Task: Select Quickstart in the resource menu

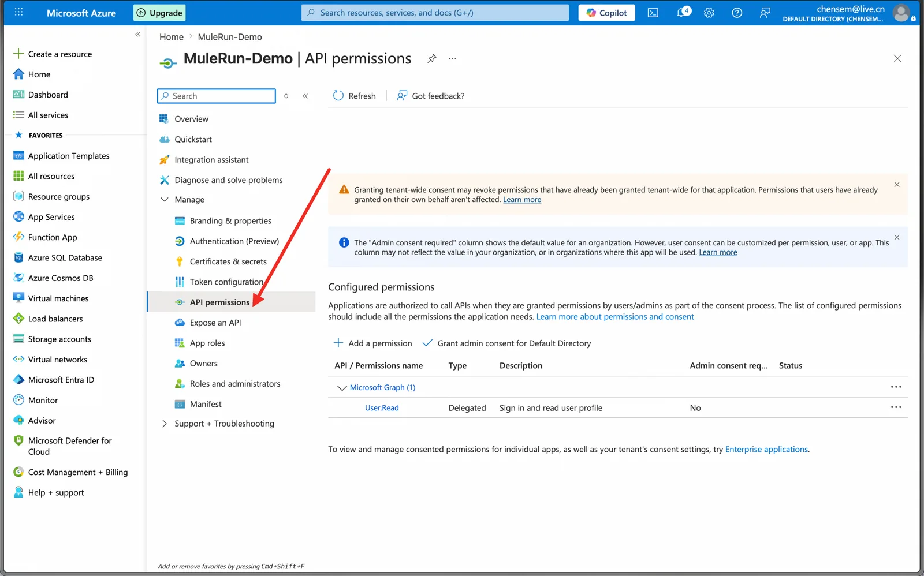Action: 185,139
